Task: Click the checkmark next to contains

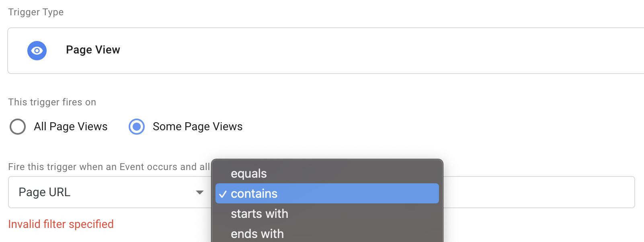Action: pyautogui.click(x=223, y=194)
